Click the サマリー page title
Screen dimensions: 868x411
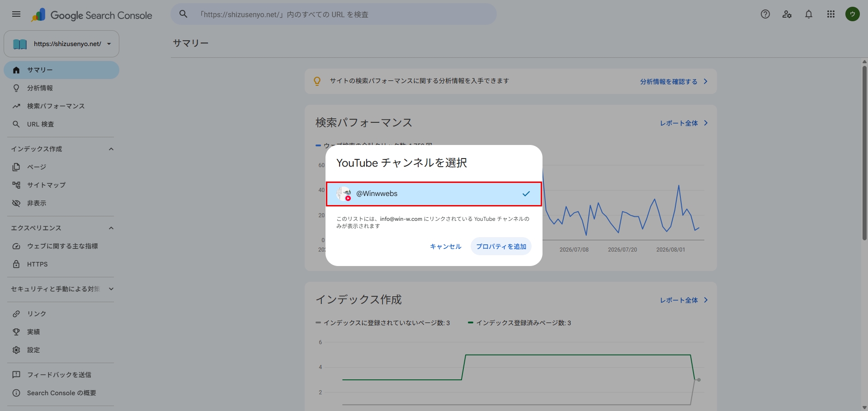(191, 43)
